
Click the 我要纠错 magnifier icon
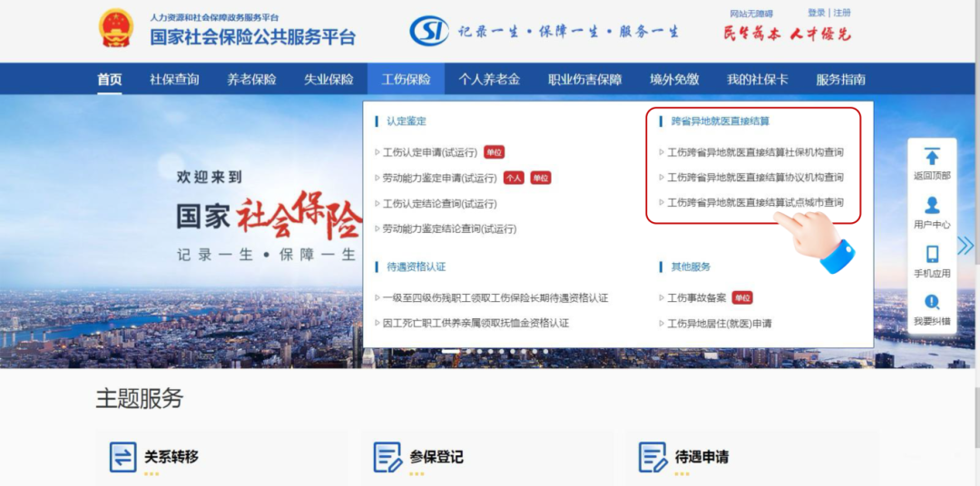click(x=932, y=302)
